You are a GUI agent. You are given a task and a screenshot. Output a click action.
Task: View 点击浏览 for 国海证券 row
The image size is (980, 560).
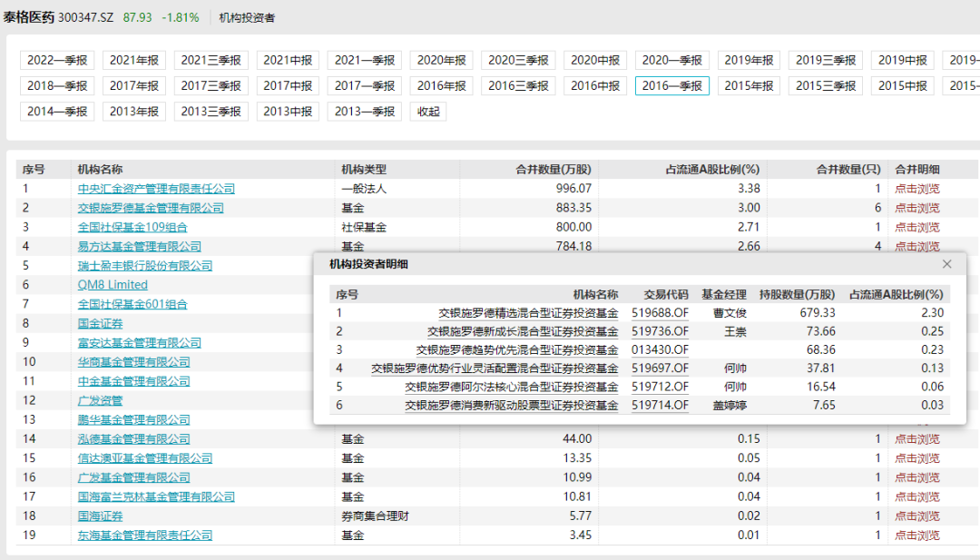point(916,516)
